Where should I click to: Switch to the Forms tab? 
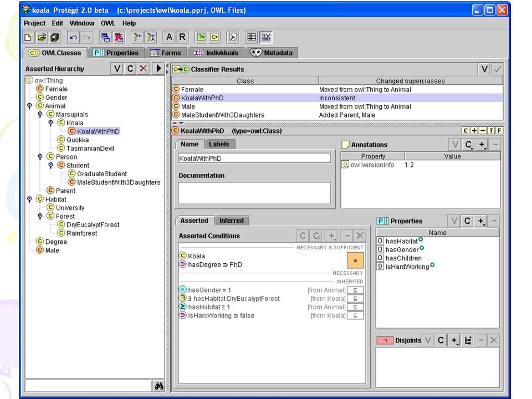[x=166, y=53]
